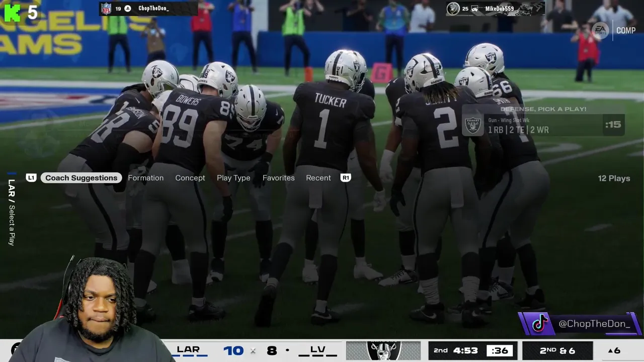Click the COMP label
Viewport: 644px width, 362px height.
[x=626, y=31]
